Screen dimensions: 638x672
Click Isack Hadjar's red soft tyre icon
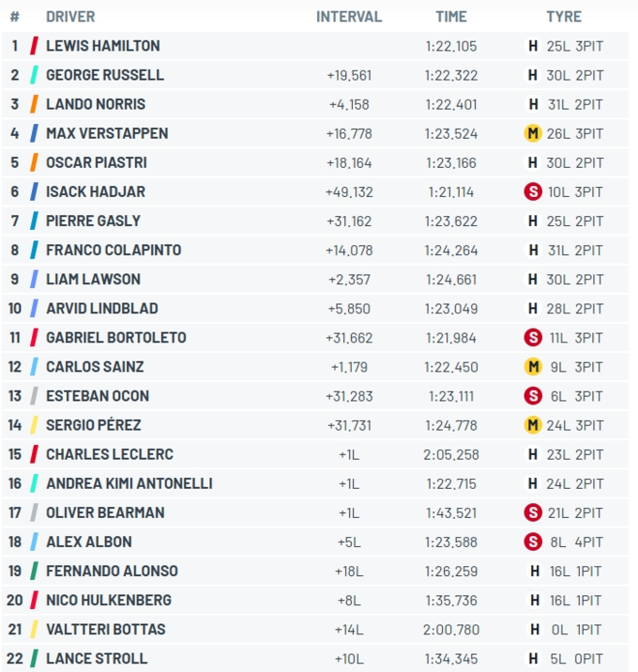(533, 191)
